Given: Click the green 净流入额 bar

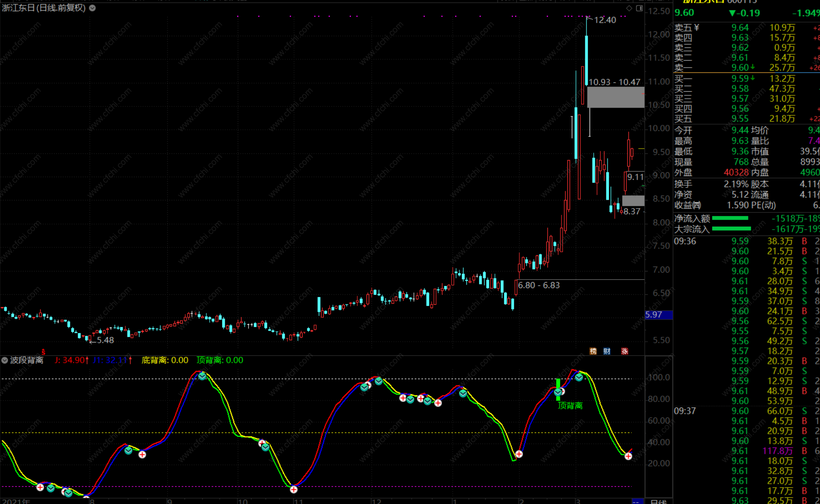Looking at the screenshot, I should coord(730,218).
